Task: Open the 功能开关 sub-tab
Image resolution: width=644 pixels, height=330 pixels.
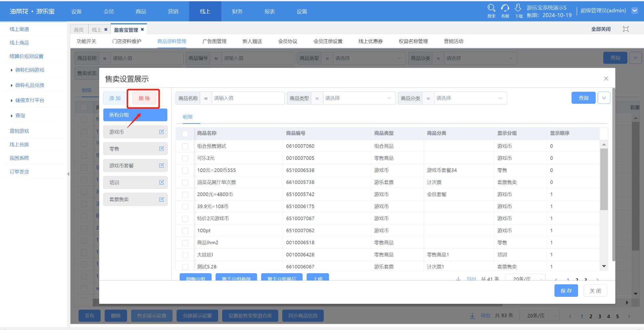Action: pyautogui.click(x=86, y=41)
